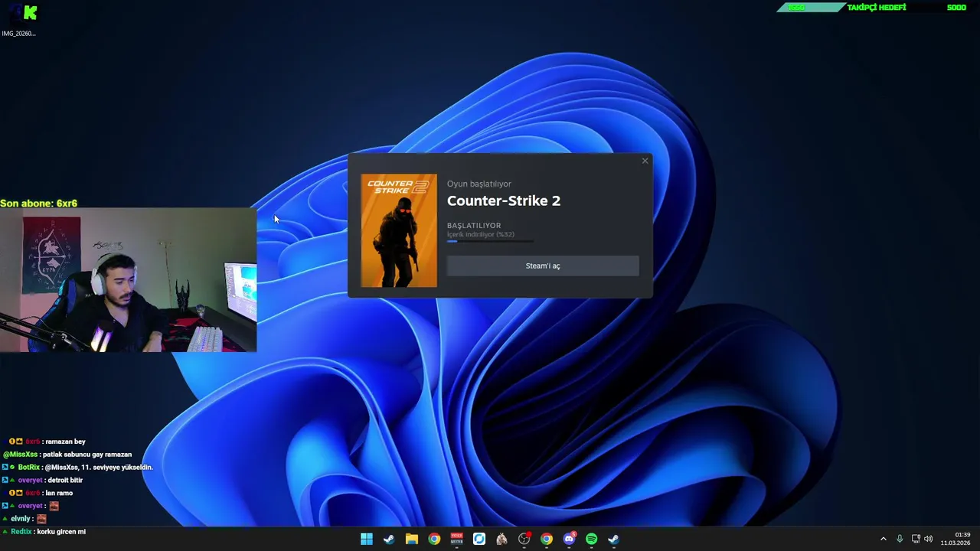Click the Counter-Strike 2 title text

click(504, 201)
